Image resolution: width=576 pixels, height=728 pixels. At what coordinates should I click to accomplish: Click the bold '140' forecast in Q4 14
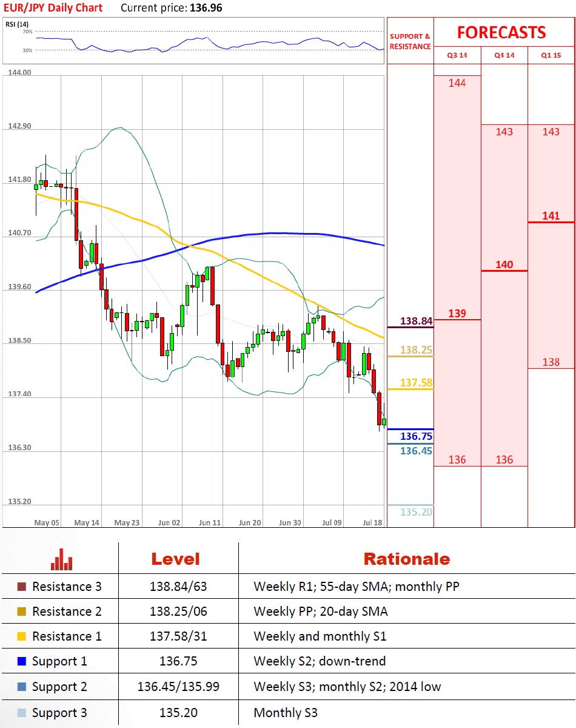504,265
